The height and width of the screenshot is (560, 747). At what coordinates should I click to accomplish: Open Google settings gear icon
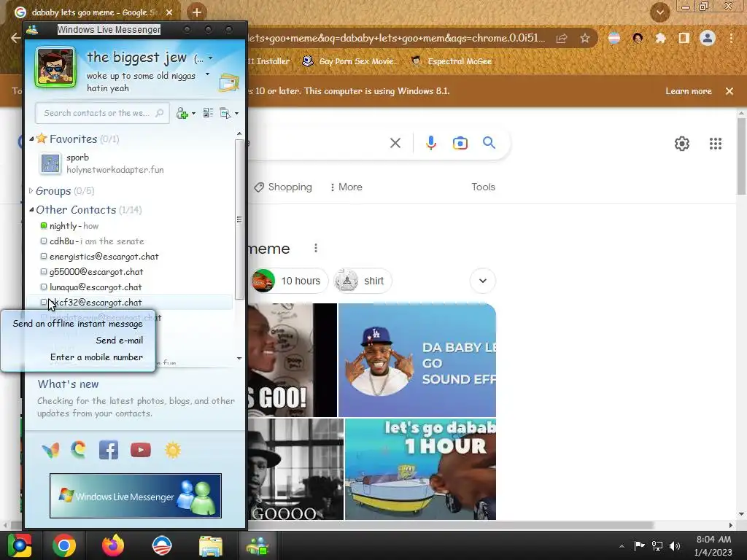682,144
